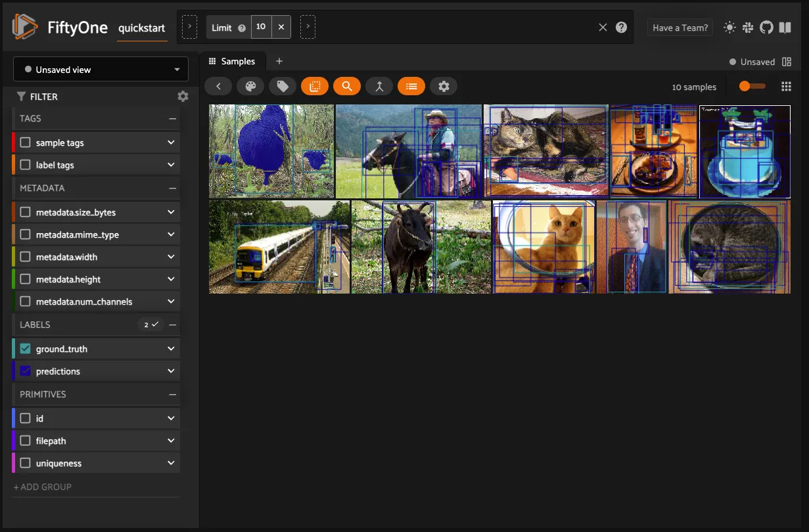Check the label tags checkbox
Image resolution: width=809 pixels, height=532 pixels.
(x=26, y=165)
